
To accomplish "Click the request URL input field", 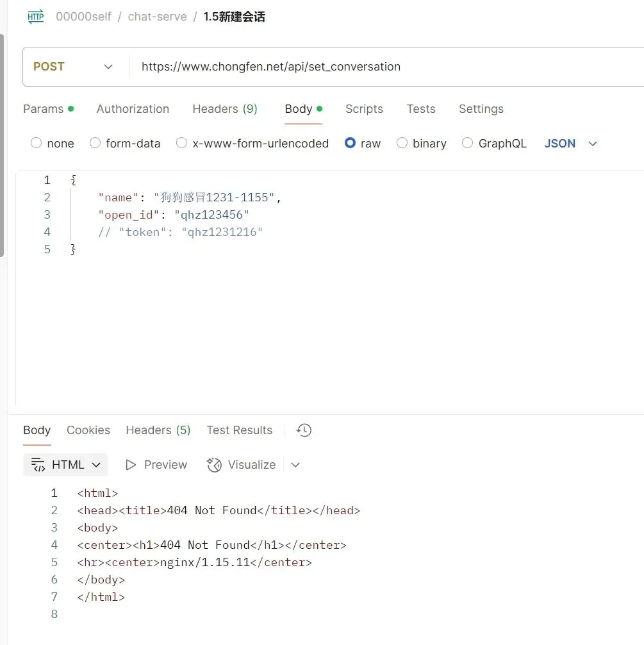I will tap(384, 67).
